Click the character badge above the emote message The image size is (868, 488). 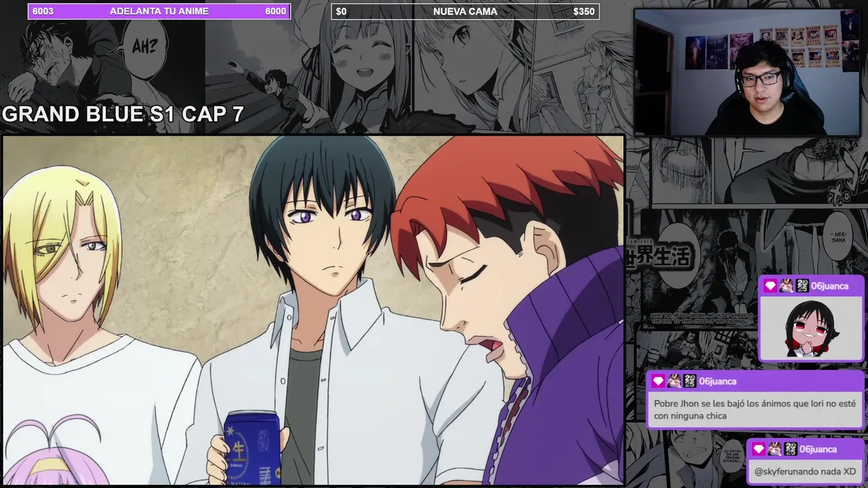(x=786, y=286)
